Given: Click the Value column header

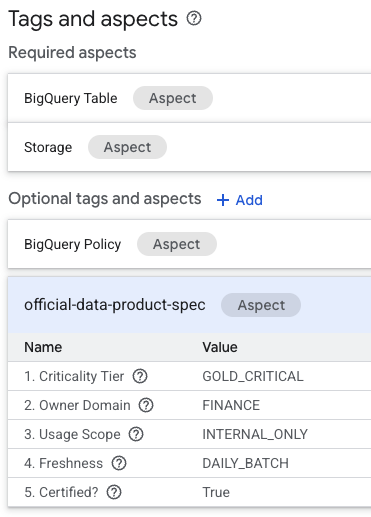Looking at the screenshot, I should [220, 347].
